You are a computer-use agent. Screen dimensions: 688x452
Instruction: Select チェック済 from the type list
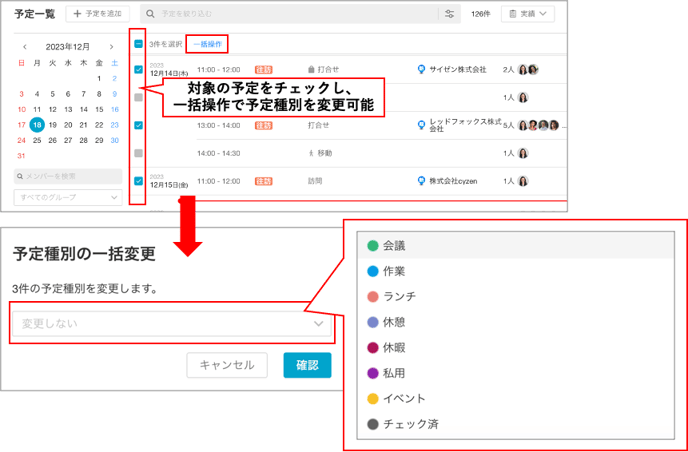click(x=516, y=424)
